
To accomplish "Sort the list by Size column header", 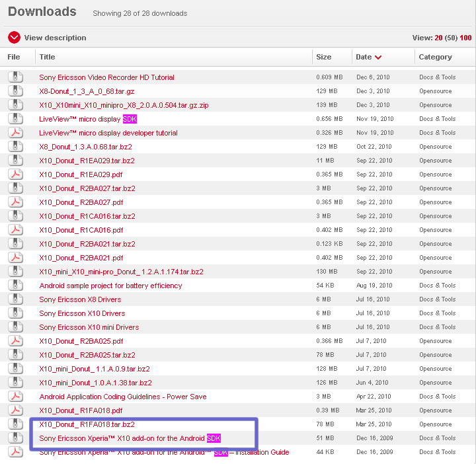I will 323,57.
